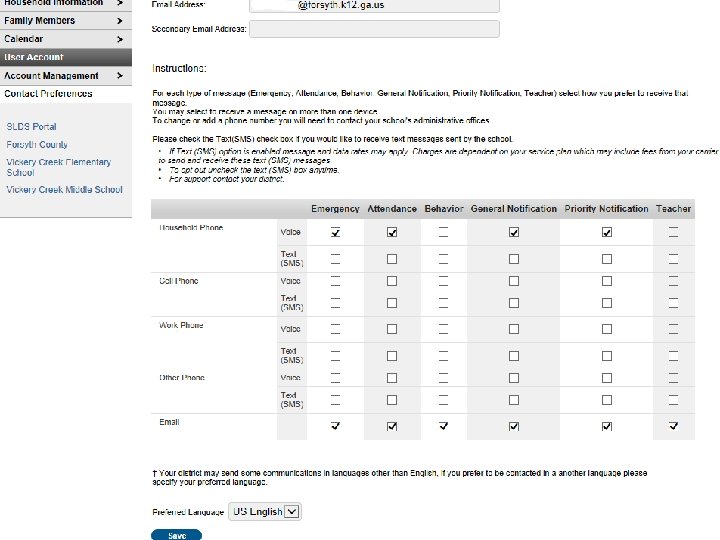This screenshot has width=720, height=540.
Task: Click the Behavior column header
Action: pyautogui.click(x=444, y=209)
